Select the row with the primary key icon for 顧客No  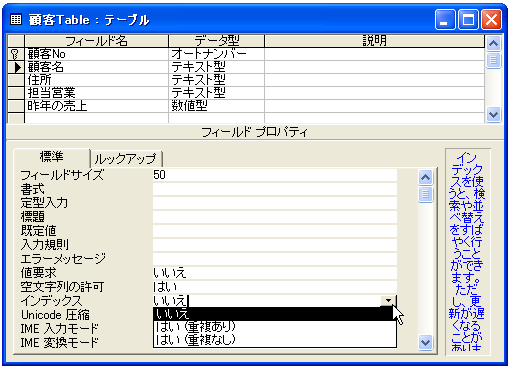(16, 54)
